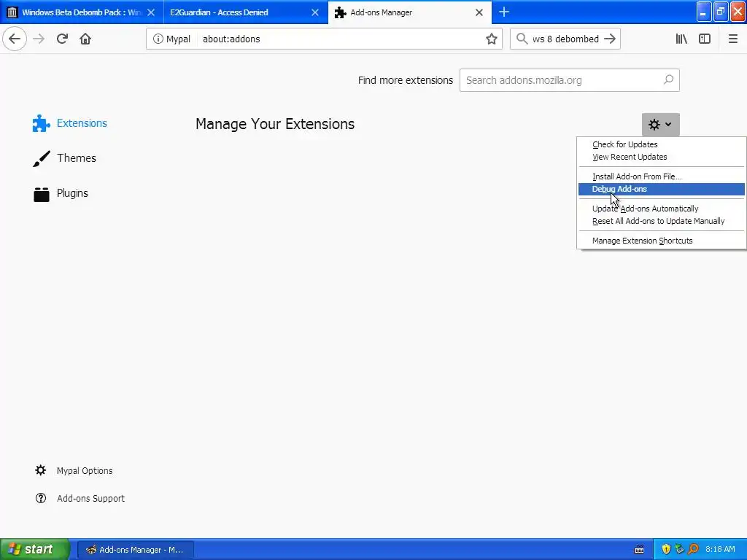The image size is (747, 560).
Task: Click the magnifier tray icon
Action: [693, 549]
